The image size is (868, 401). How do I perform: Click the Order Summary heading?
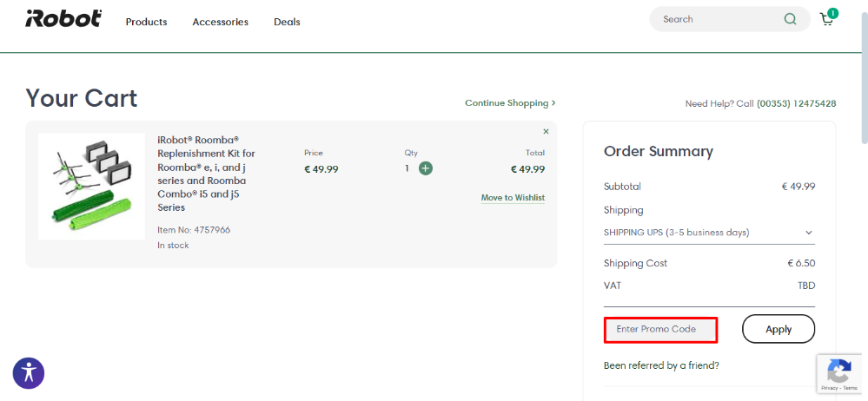[659, 151]
